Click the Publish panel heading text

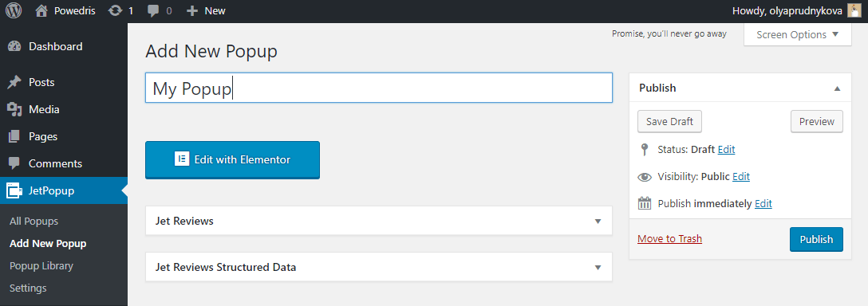tap(657, 88)
